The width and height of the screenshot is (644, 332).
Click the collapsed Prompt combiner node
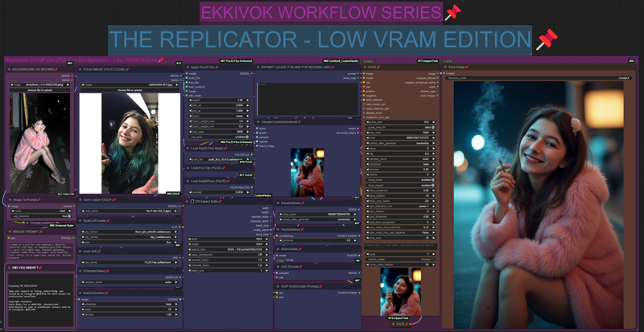point(43,223)
